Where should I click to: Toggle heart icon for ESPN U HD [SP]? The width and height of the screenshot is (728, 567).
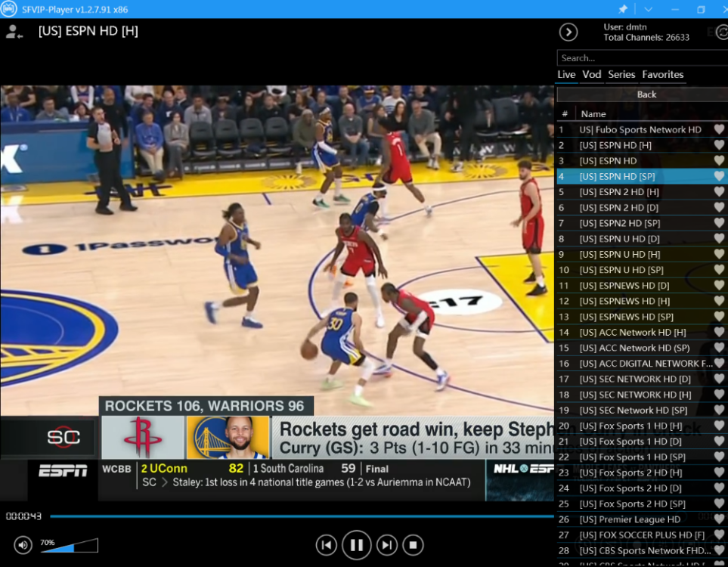coord(719,270)
